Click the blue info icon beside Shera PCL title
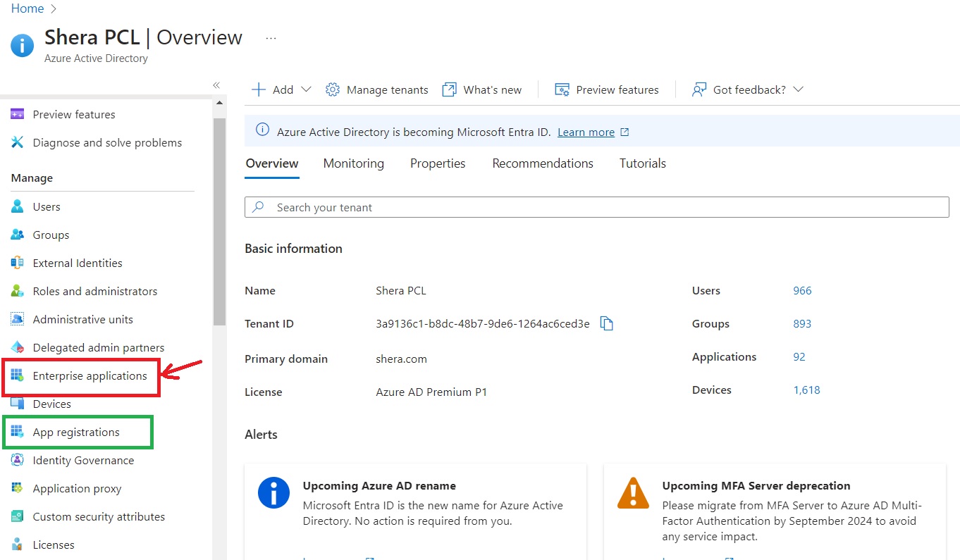Screen dimensions: 960x560 [22, 46]
